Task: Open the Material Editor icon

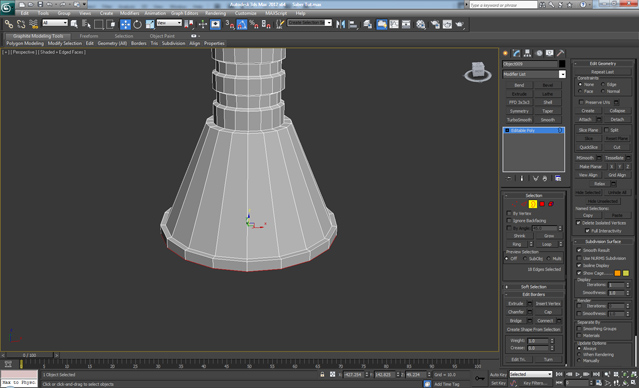Action: click(x=421, y=24)
